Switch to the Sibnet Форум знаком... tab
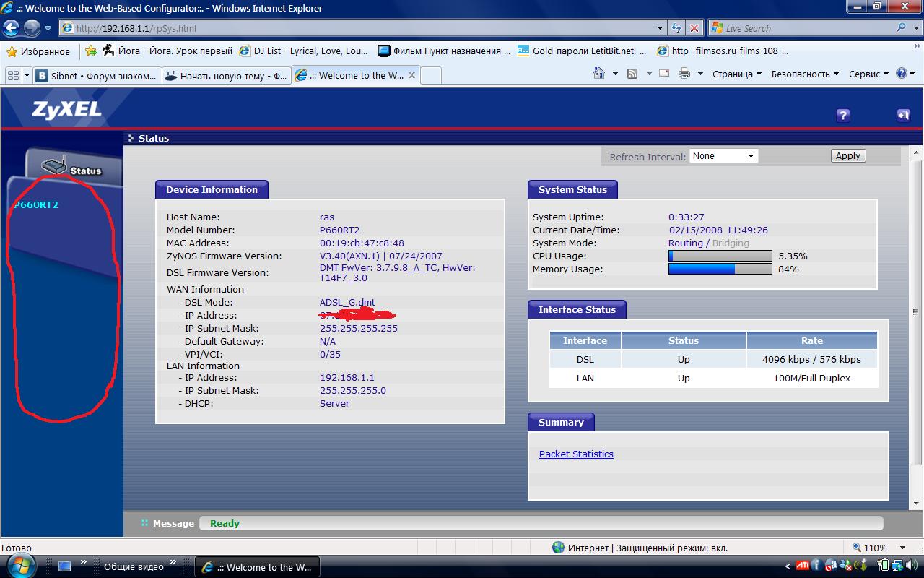The image size is (924, 578). click(x=97, y=75)
